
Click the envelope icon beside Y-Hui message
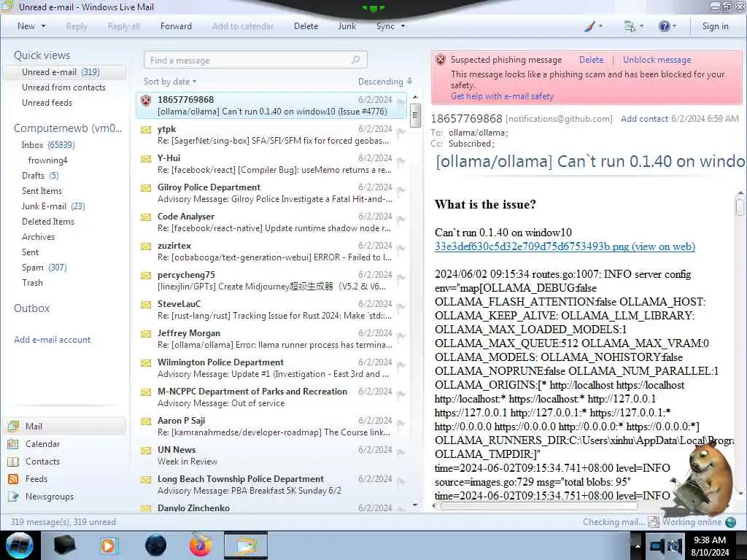146,158
